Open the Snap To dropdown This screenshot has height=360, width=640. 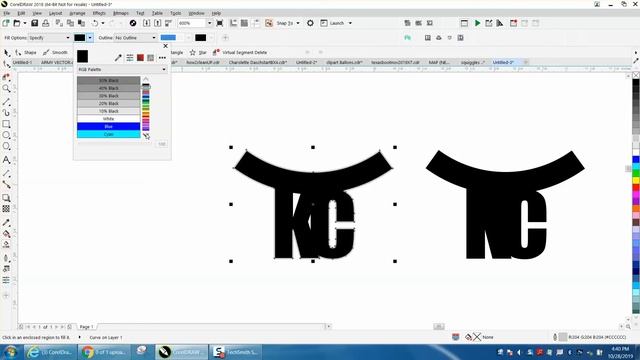click(x=298, y=23)
